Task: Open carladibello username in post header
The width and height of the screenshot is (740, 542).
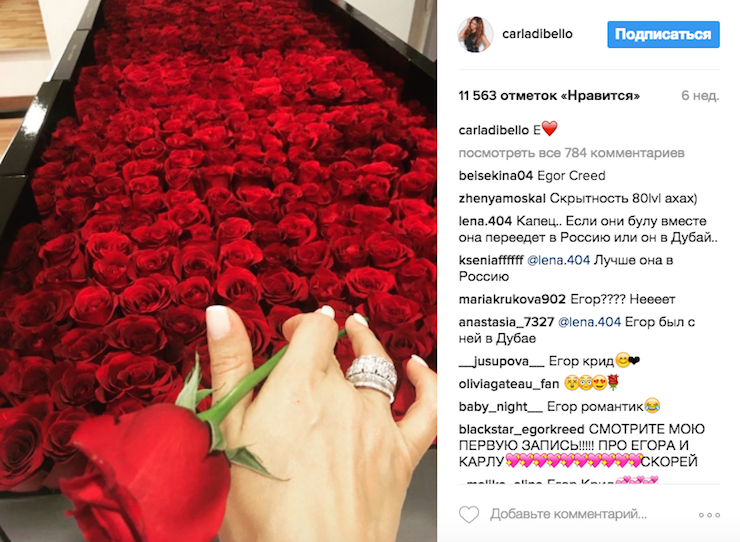Action: (537, 34)
